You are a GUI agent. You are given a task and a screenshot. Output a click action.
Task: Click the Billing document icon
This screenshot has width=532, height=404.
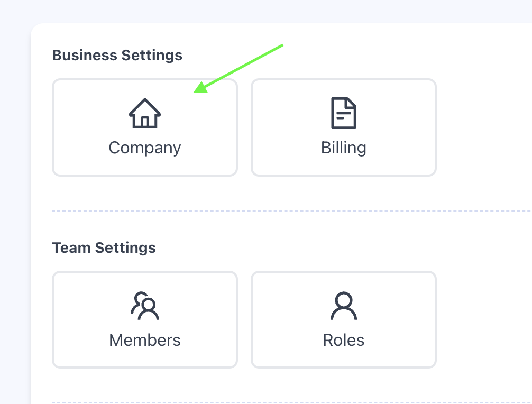point(344,113)
